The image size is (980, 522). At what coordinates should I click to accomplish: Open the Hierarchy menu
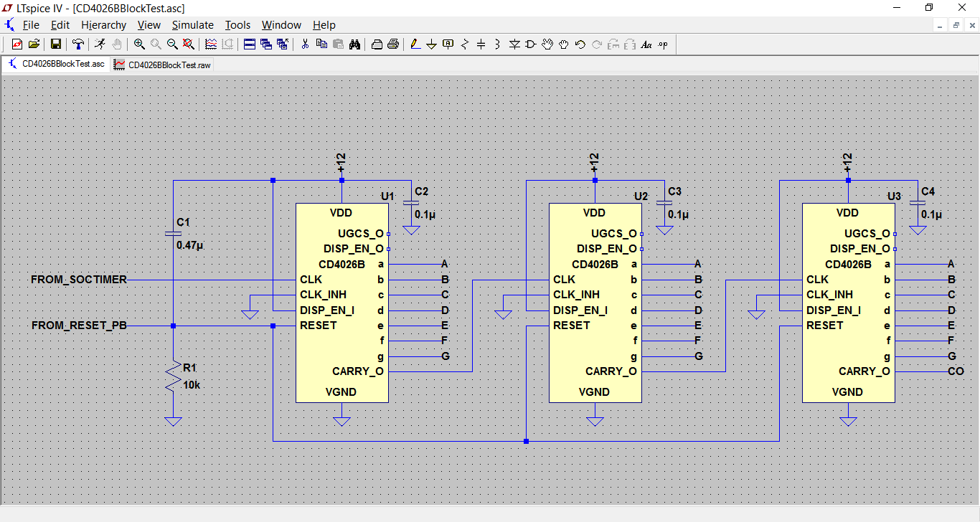103,25
